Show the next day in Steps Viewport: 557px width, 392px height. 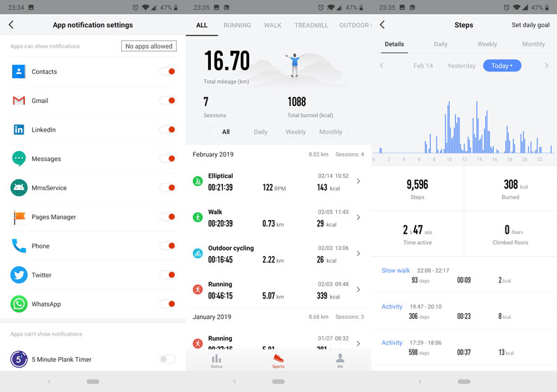point(547,65)
